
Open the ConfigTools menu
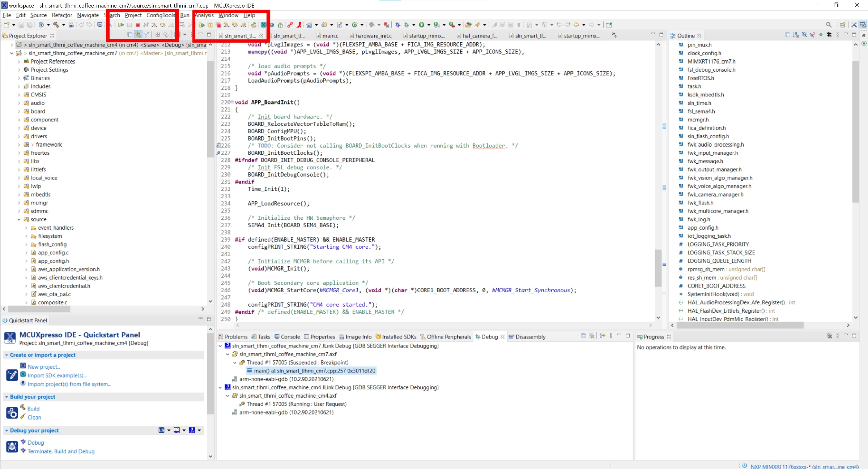[x=160, y=15]
